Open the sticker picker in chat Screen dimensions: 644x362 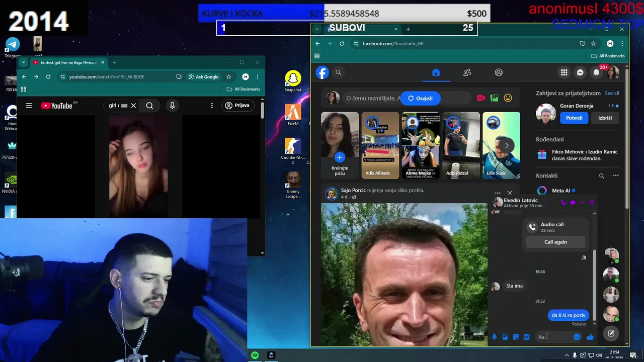[516, 337]
